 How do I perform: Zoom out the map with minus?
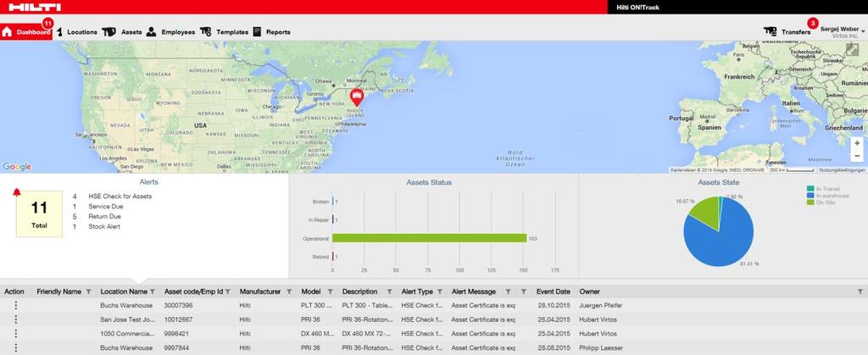(857, 156)
